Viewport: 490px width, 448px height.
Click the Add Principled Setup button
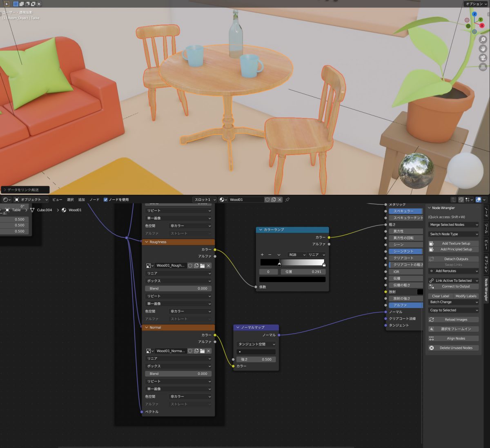click(456, 249)
